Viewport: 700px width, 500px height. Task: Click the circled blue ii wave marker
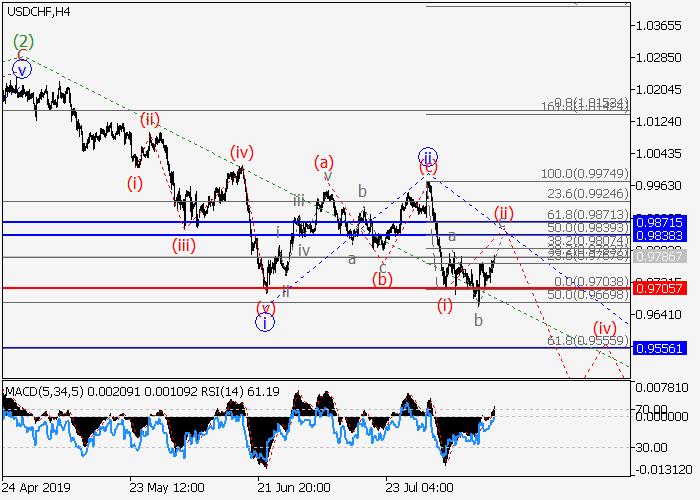pos(428,157)
